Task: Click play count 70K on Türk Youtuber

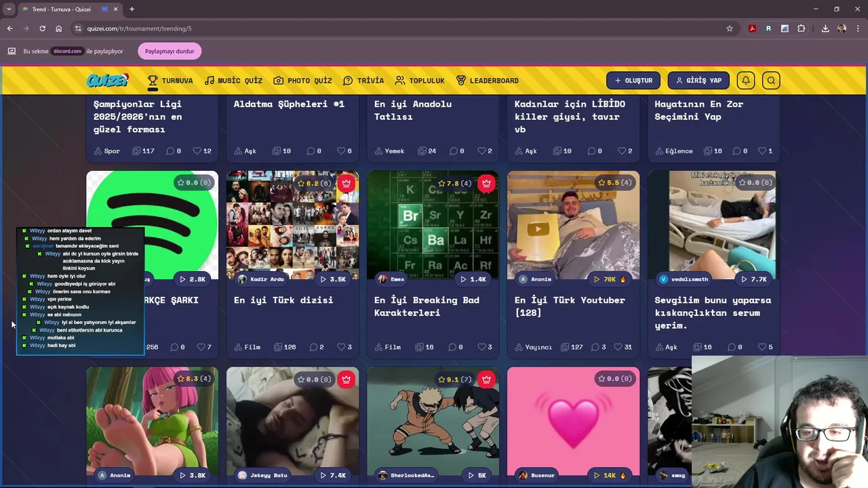Action: [610, 279]
